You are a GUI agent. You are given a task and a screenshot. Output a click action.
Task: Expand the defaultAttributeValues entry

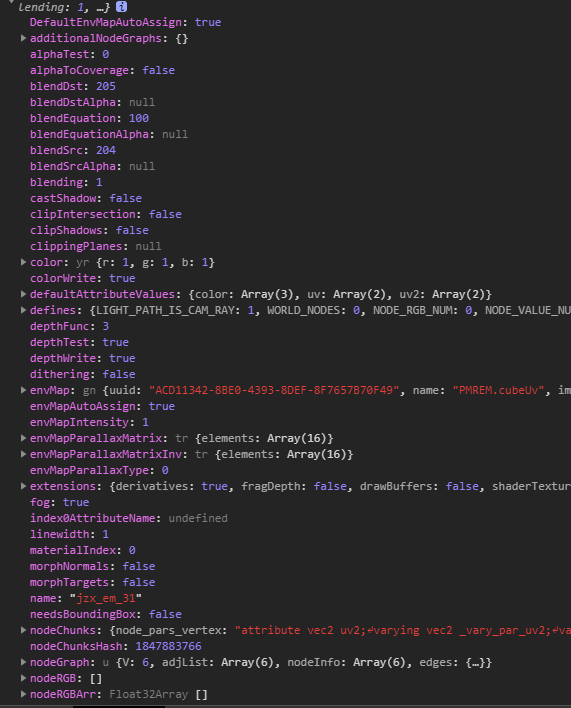(x=23, y=294)
